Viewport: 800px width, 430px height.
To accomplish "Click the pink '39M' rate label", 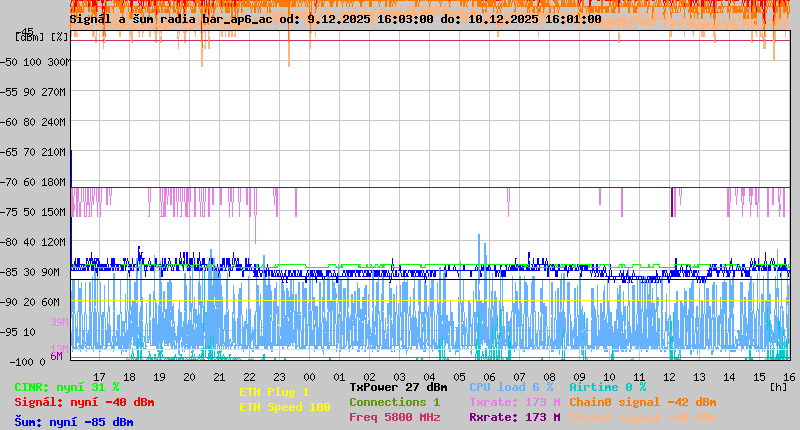I will tap(59, 322).
